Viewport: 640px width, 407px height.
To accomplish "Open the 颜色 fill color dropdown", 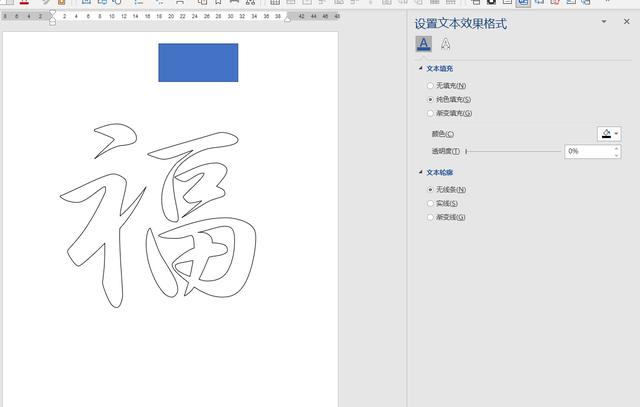I will (x=609, y=134).
